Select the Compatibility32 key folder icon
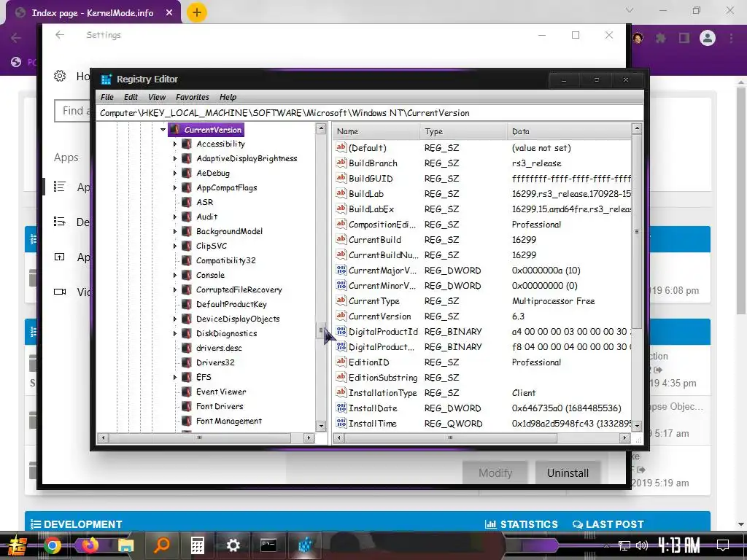 click(x=187, y=260)
